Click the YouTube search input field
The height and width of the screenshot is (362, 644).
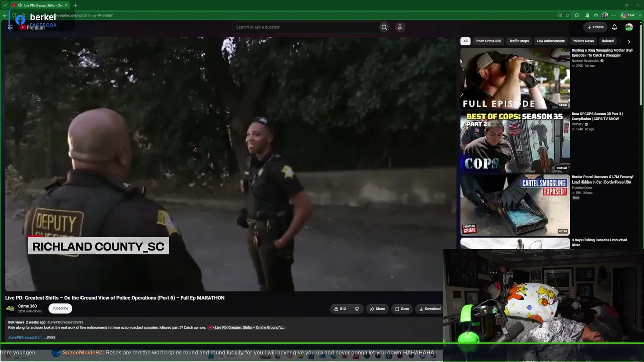[x=305, y=27]
